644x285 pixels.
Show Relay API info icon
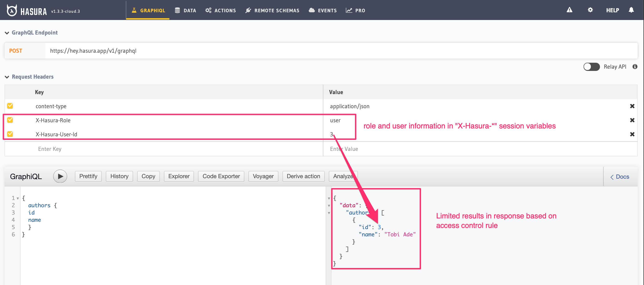pos(635,67)
